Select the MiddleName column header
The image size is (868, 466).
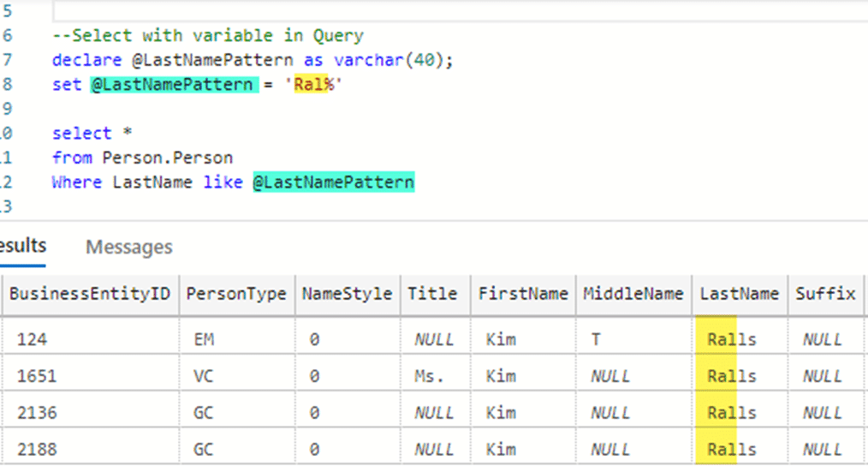point(633,294)
